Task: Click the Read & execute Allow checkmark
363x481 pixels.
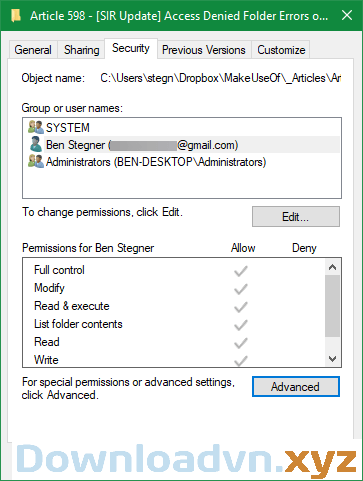Action: (x=240, y=307)
